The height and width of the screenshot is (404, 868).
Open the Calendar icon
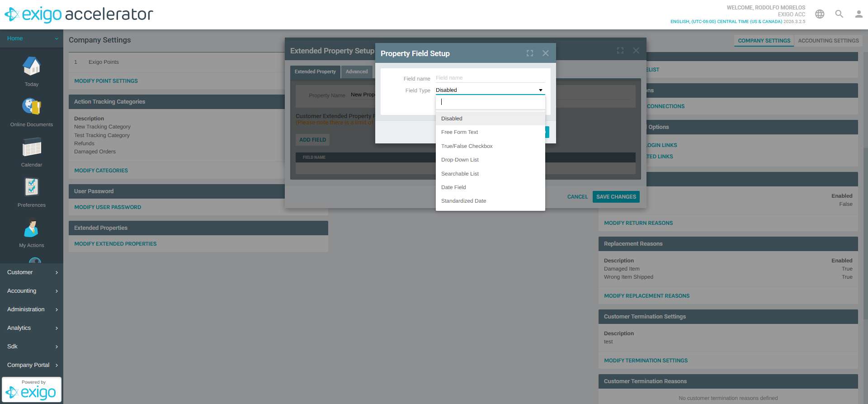click(31, 148)
